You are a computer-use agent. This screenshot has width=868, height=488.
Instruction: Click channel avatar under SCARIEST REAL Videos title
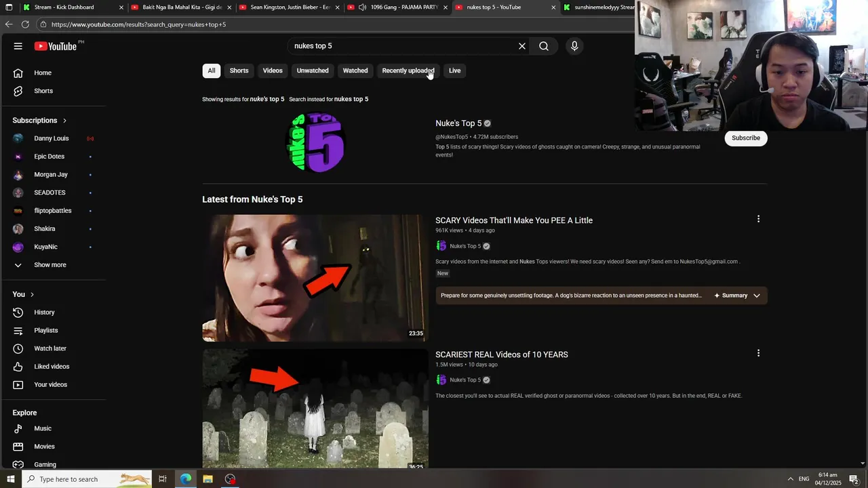[441, 380]
